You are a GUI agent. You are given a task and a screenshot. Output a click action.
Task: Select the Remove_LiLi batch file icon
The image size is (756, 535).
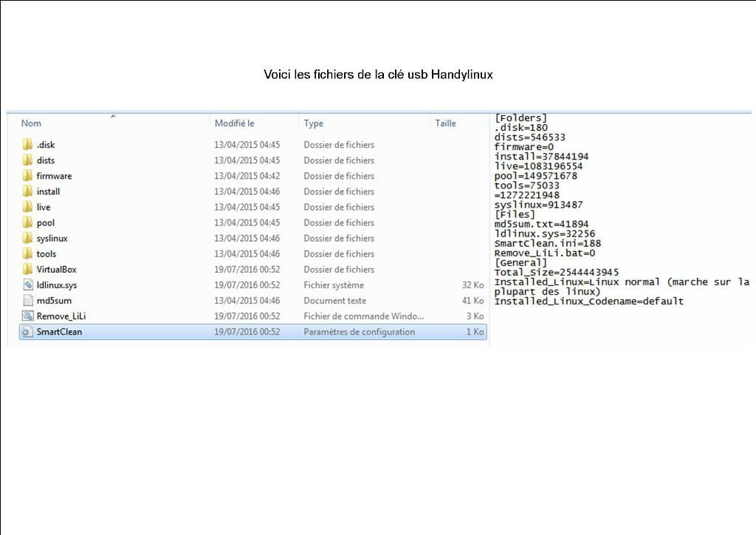[27, 316]
